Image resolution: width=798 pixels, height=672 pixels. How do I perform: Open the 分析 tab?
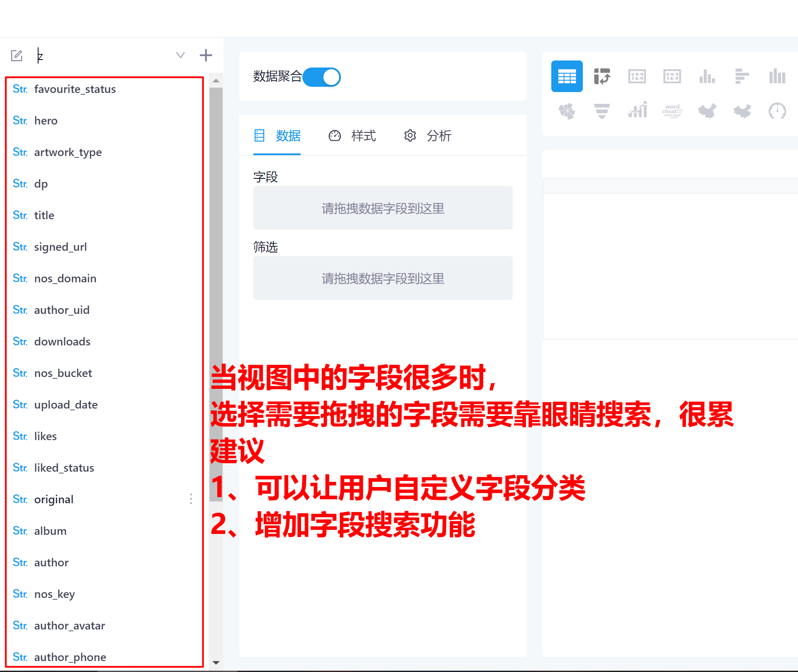click(x=439, y=136)
